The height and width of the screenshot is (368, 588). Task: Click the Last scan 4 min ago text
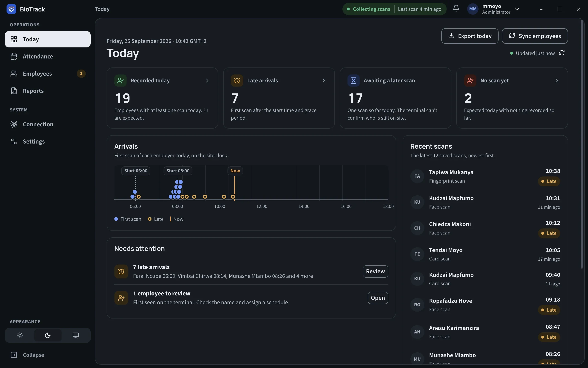(x=420, y=9)
